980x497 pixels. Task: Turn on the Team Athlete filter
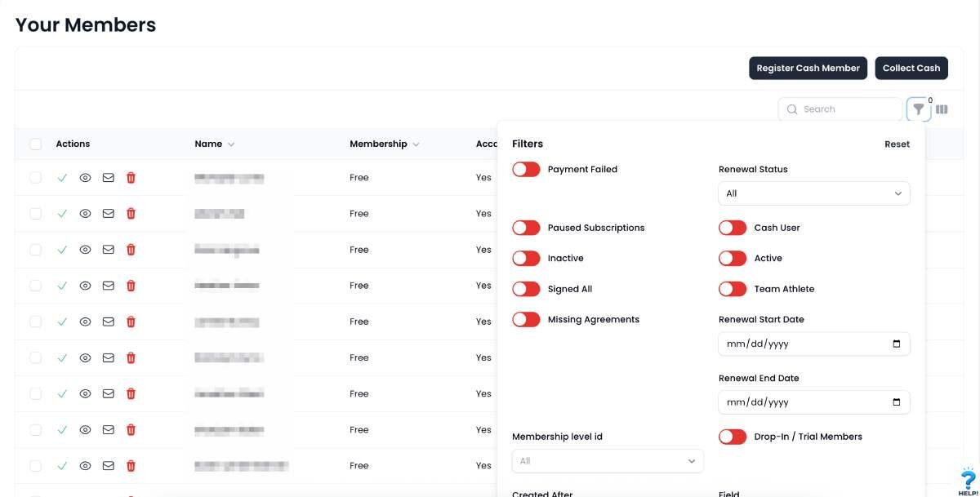(x=733, y=288)
